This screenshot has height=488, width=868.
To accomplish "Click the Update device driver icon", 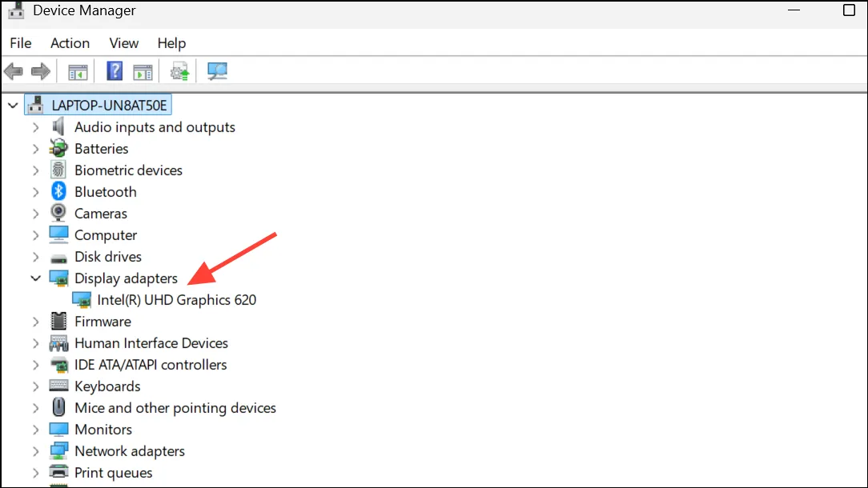I will coord(179,71).
